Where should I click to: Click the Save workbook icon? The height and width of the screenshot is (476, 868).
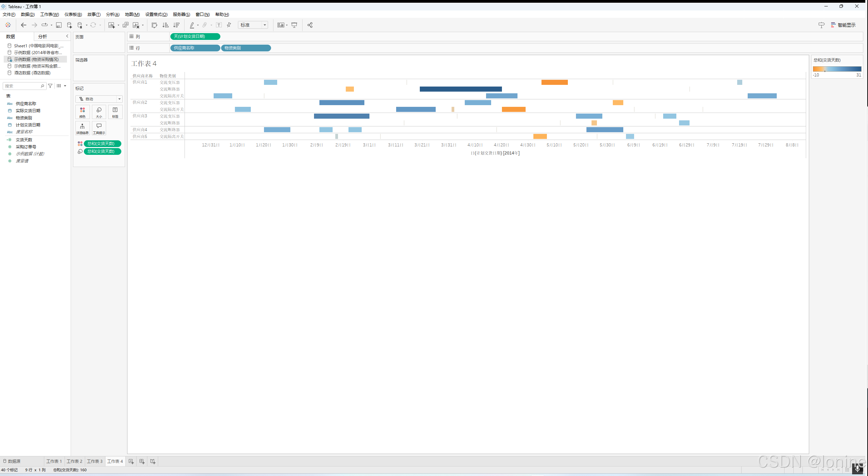(59, 25)
